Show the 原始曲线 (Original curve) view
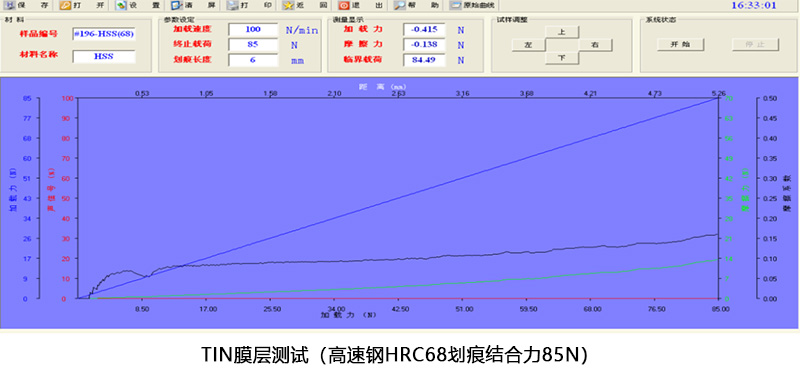Image resolution: width=800 pixels, height=380 pixels. [x=472, y=6]
